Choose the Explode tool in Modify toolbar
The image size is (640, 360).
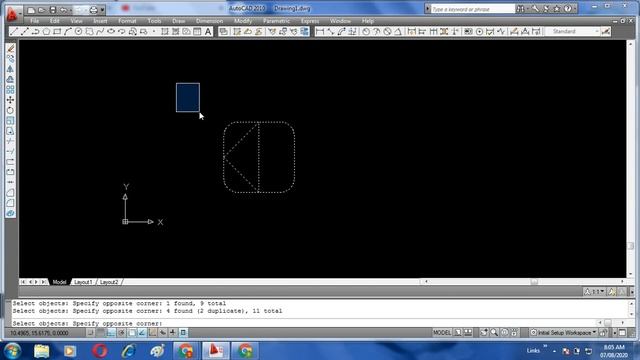[11, 213]
